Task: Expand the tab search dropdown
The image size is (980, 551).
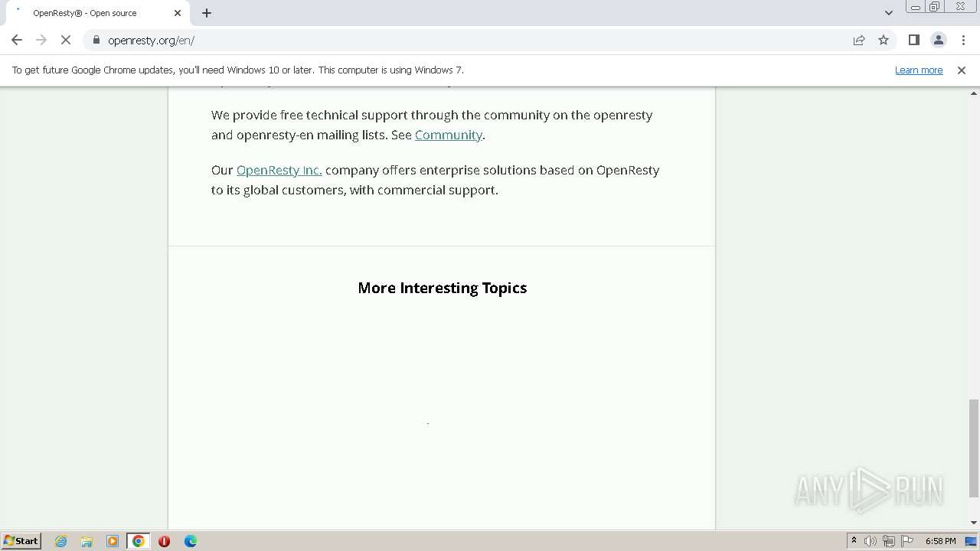Action: [889, 13]
